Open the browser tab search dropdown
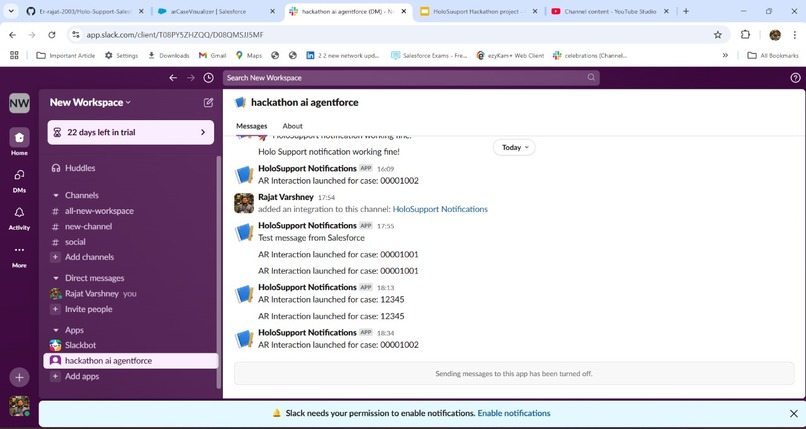806x429 pixels. pos(11,11)
